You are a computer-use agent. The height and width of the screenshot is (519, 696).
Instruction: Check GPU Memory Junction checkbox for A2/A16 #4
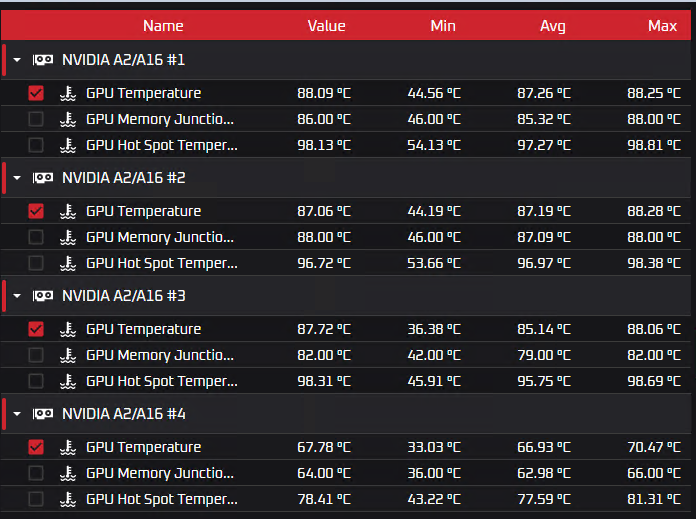pyautogui.click(x=36, y=473)
